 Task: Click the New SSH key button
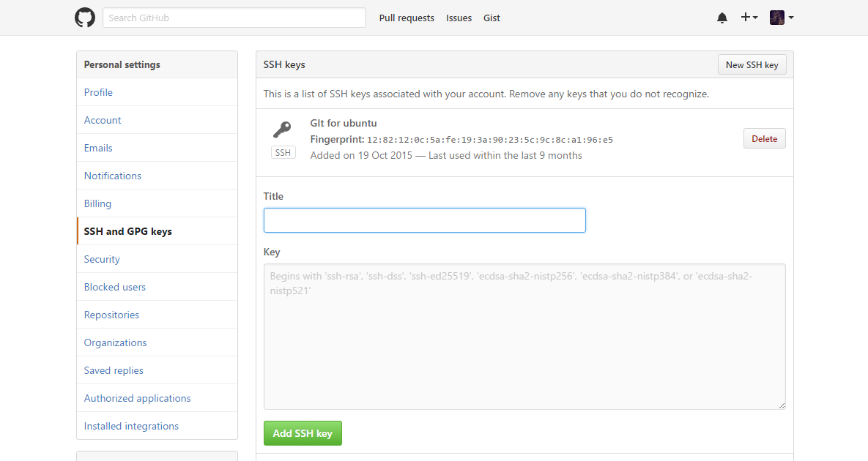(x=752, y=64)
